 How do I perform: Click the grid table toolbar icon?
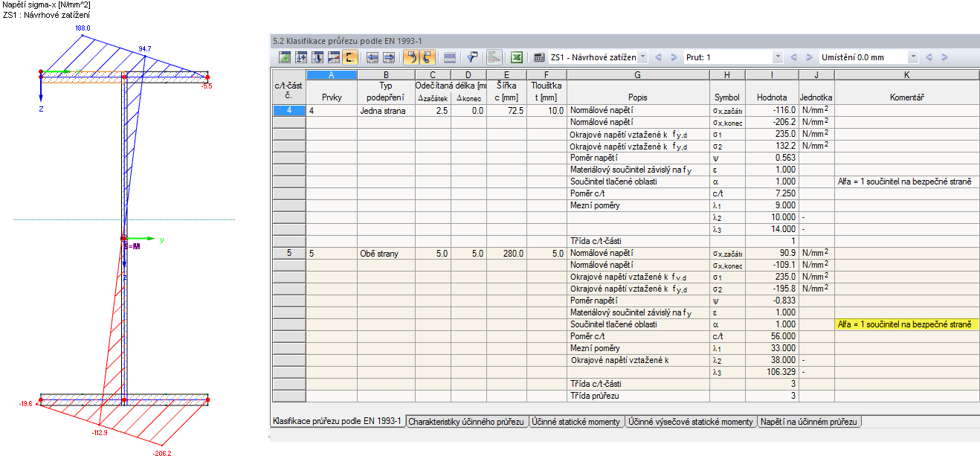point(450,57)
